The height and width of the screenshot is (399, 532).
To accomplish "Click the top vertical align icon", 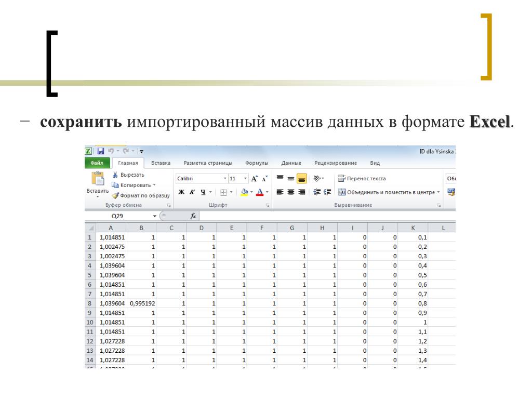I will 280,178.
